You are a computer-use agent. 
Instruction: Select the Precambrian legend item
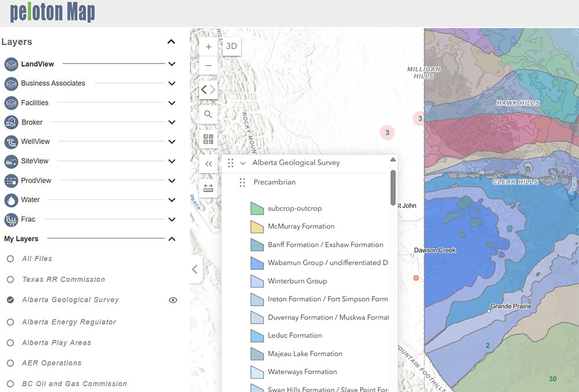click(274, 182)
